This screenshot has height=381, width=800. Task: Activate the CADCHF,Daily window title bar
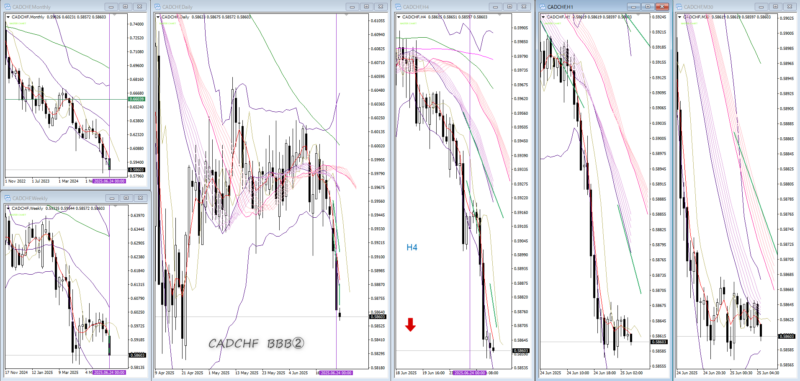pos(270,7)
